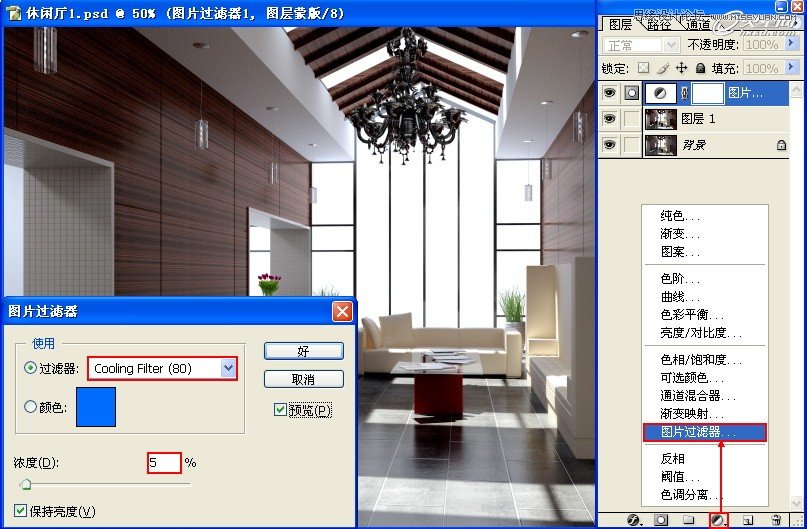Click the delete layer trash icon
The height and width of the screenshot is (529, 807).
point(777,520)
